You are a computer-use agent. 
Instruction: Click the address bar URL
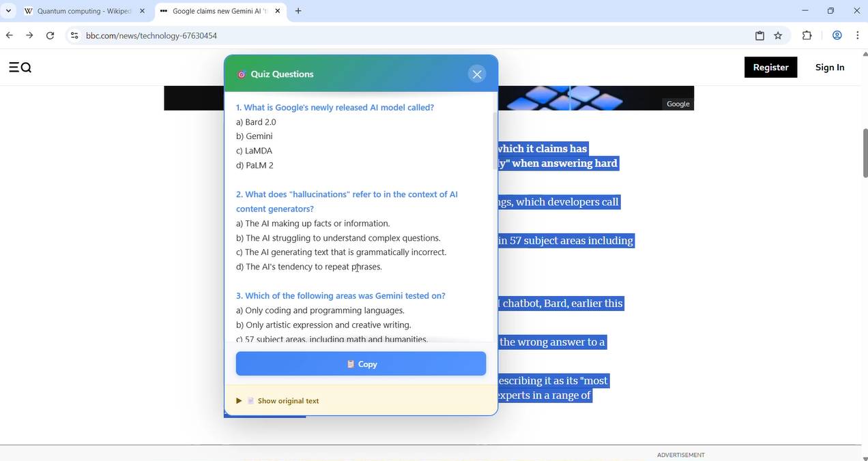(x=151, y=35)
